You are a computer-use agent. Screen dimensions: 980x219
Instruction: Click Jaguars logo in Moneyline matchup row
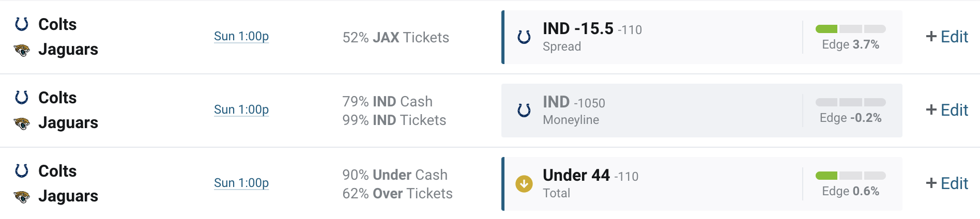tap(22, 123)
